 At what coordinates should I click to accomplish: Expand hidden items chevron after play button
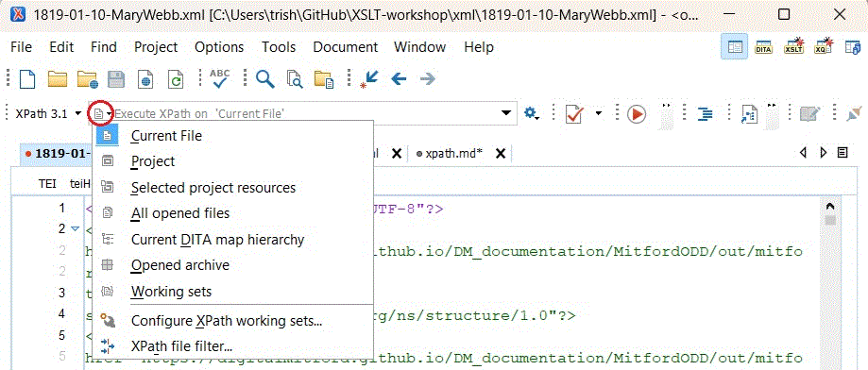[x=667, y=106]
